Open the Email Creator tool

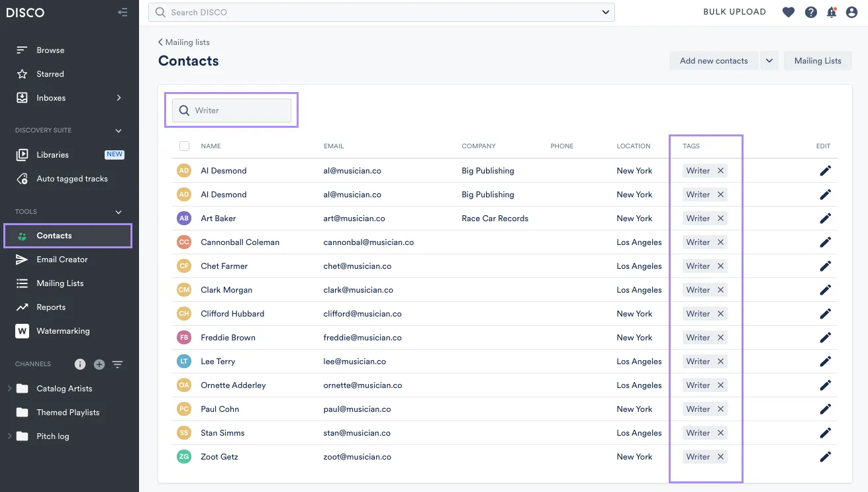point(62,260)
